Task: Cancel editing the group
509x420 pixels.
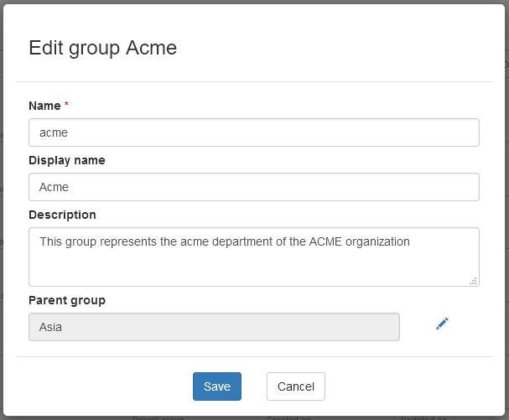Action: click(x=295, y=386)
